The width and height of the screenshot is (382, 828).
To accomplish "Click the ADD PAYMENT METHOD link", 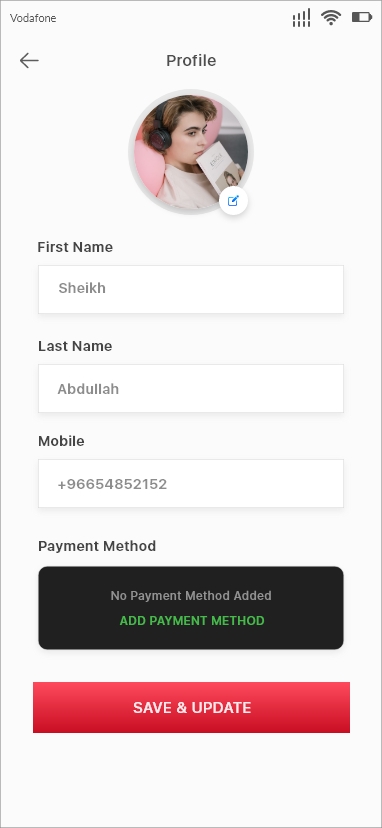I will pos(192,620).
